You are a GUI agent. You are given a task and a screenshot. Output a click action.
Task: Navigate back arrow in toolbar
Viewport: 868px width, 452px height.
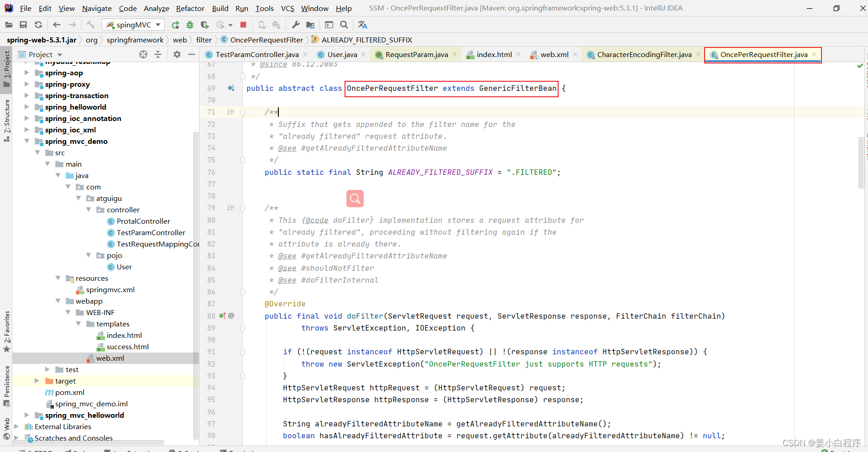[x=57, y=25]
